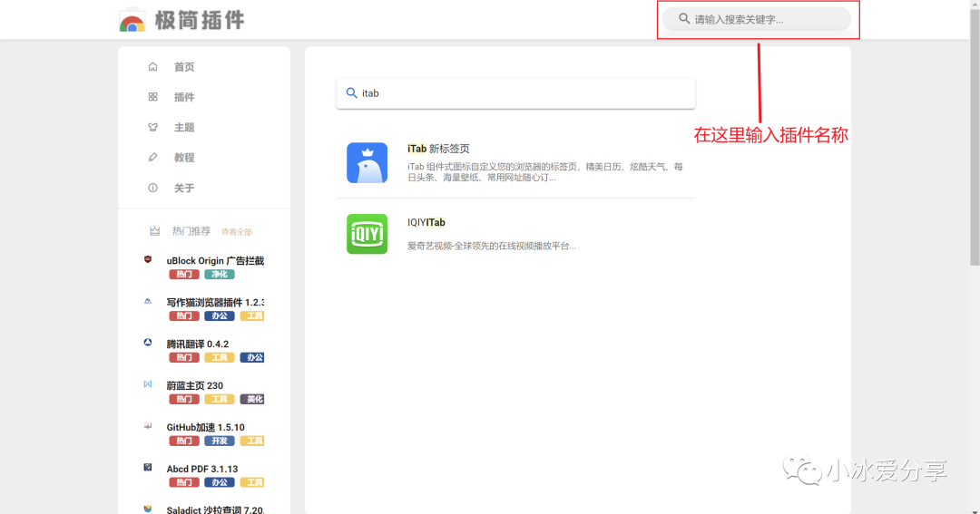
Task: Click the 爱奇艺视频 description text
Action: click(491, 246)
